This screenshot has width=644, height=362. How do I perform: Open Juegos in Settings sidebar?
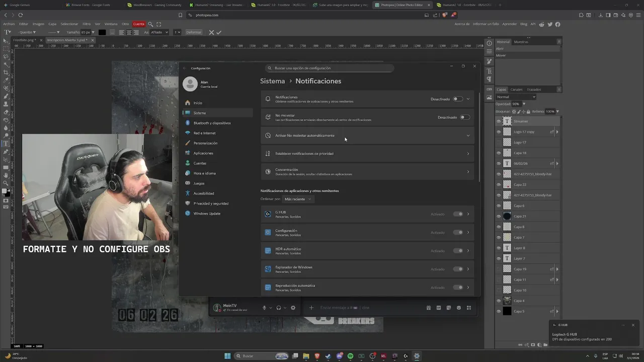(217, 184)
